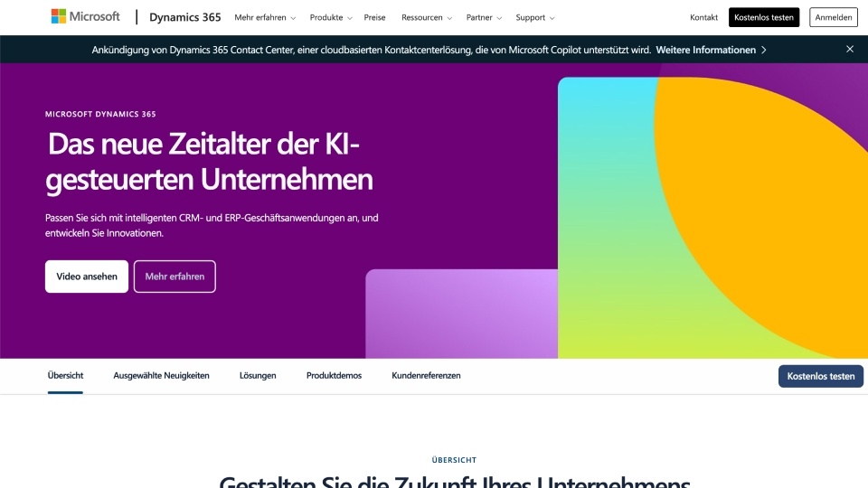Click the blue Kostenlos testen button
Screen dimensions: 868x488
coord(820,376)
